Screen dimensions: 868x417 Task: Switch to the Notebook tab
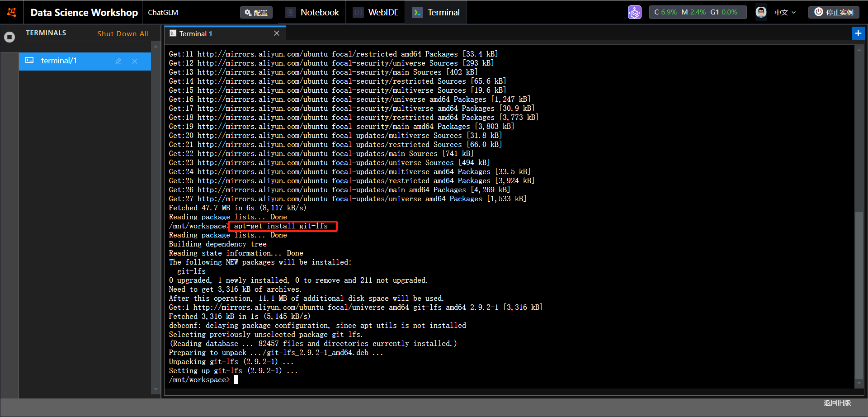pyautogui.click(x=312, y=12)
